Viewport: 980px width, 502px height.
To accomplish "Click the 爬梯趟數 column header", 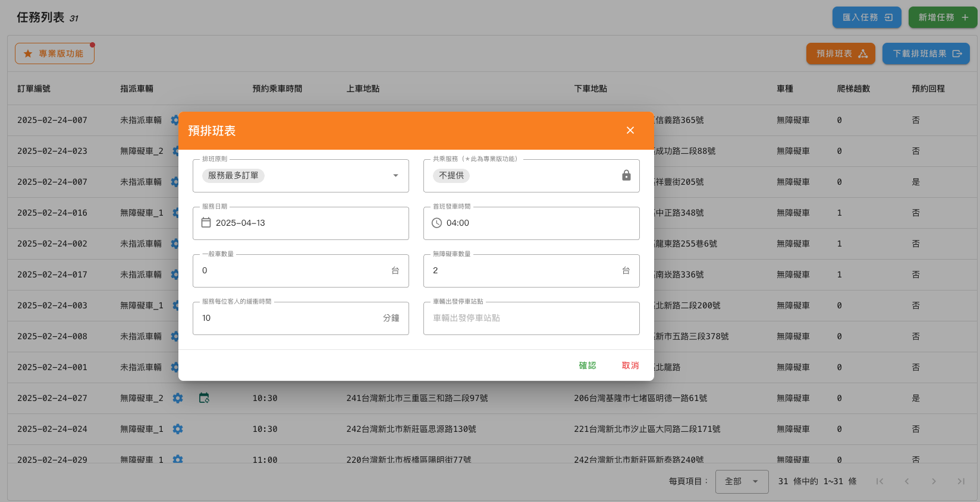I will [x=853, y=89].
